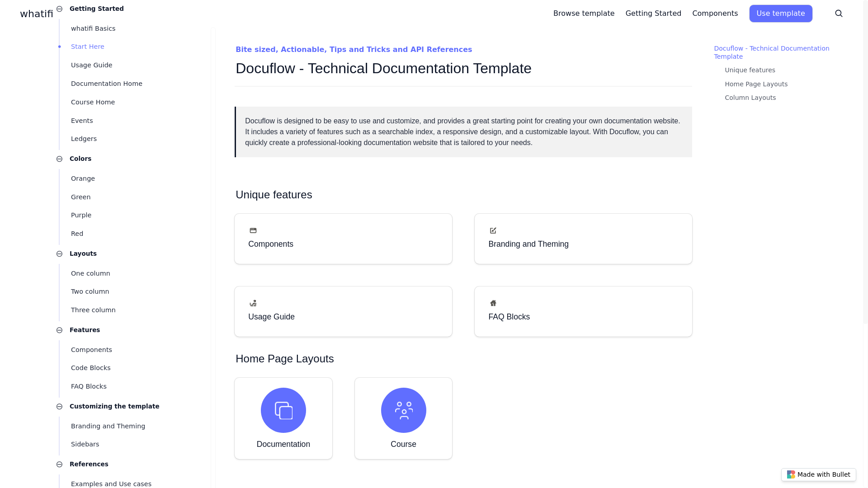Collapse the References sidebar section

pyautogui.click(x=59, y=464)
